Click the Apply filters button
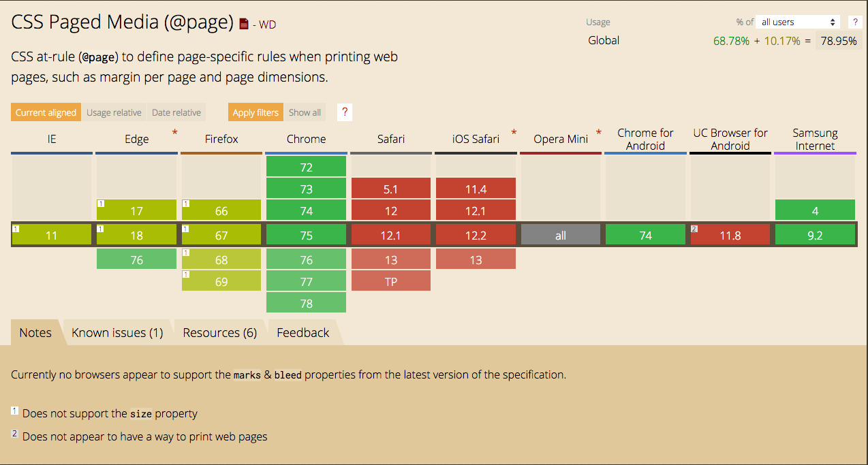The height and width of the screenshot is (465, 868). point(255,112)
